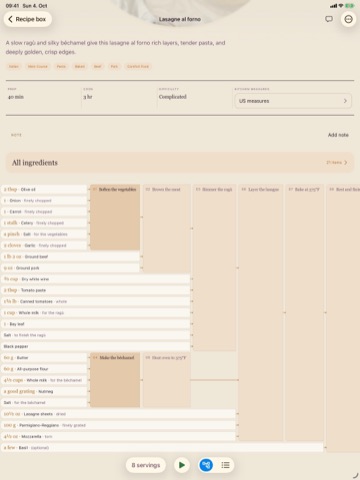Select the Main Course tag

tap(38, 66)
